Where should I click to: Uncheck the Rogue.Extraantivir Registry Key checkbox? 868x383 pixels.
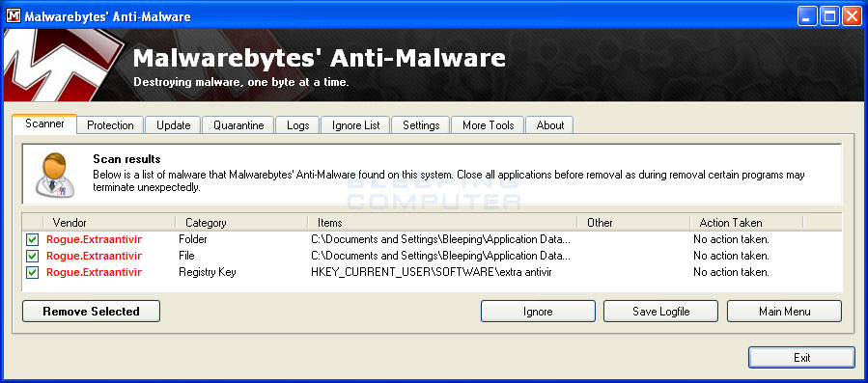pos(33,272)
